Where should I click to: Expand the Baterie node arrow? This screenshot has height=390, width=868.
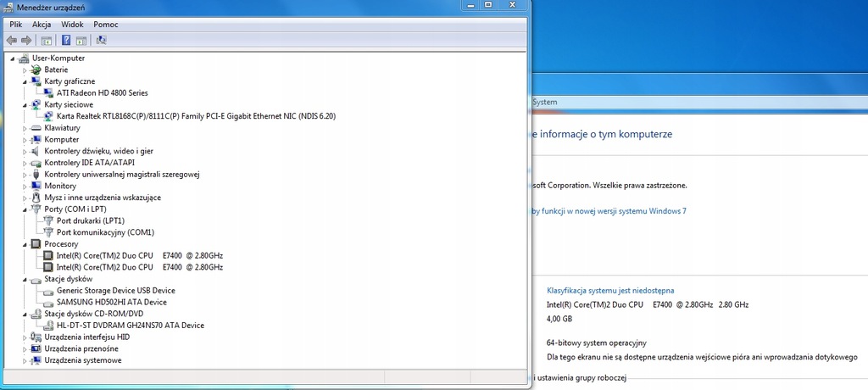[25, 70]
